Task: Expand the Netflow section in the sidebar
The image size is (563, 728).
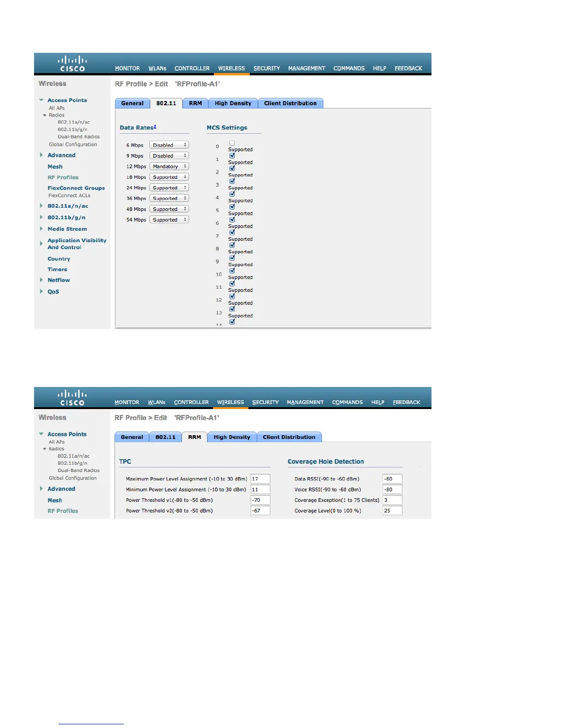Action: point(41,280)
